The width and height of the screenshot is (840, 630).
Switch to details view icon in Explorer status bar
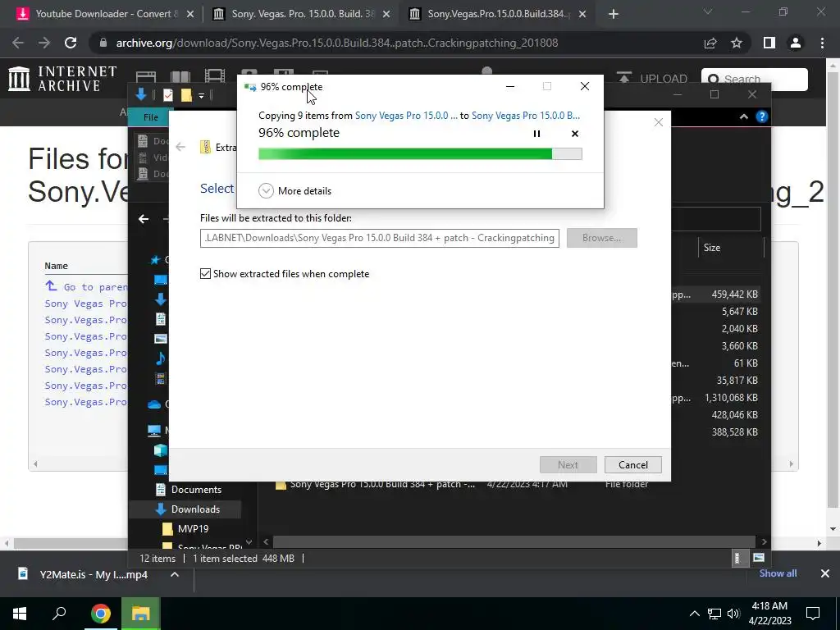click(737, 558)
